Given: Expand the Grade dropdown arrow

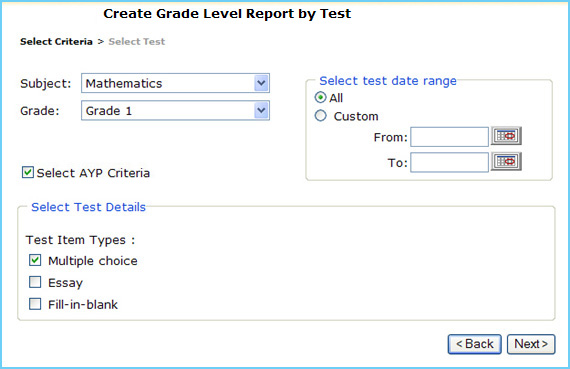Looking at the screenshot, I should 261,111.
